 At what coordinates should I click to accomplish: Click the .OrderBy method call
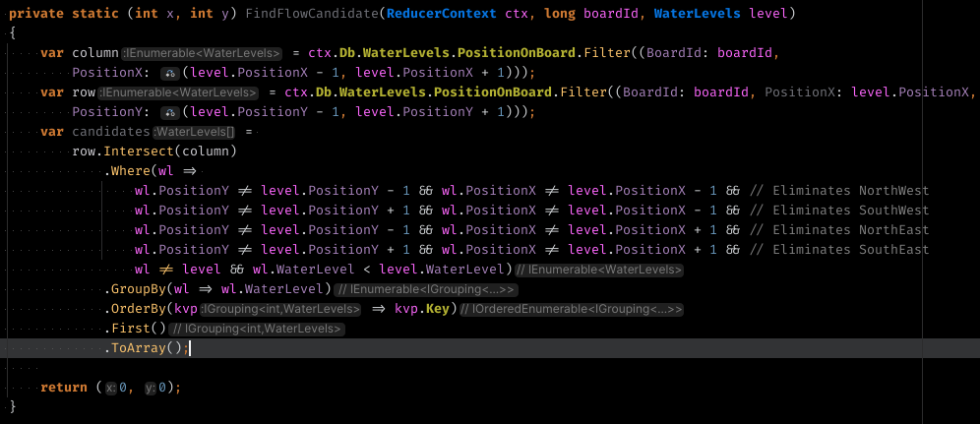135,309
